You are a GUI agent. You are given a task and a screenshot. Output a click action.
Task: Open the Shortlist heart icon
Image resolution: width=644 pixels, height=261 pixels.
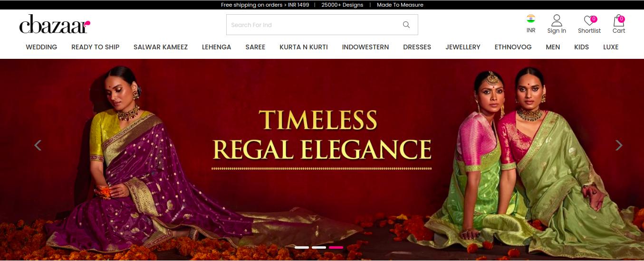[x=589, y=24]
